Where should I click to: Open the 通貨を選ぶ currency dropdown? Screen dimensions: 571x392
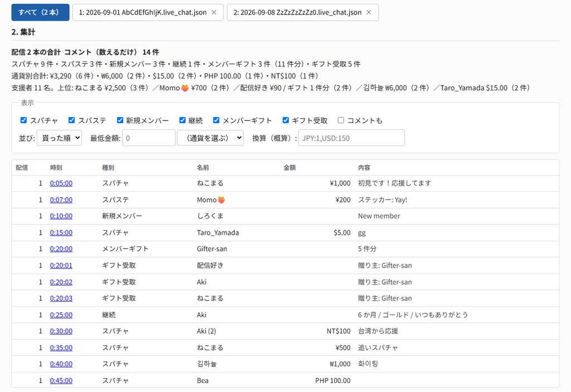pos(210,138)
